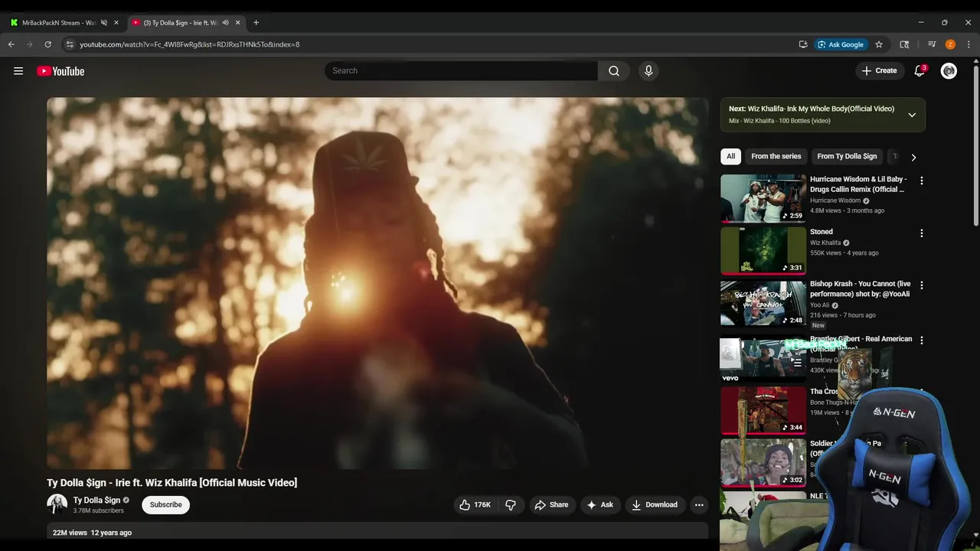Viewport: 980px width, 551px height.
Task: Open the Ty Dolla $ign channel name
Action: [x=97, y=500]
